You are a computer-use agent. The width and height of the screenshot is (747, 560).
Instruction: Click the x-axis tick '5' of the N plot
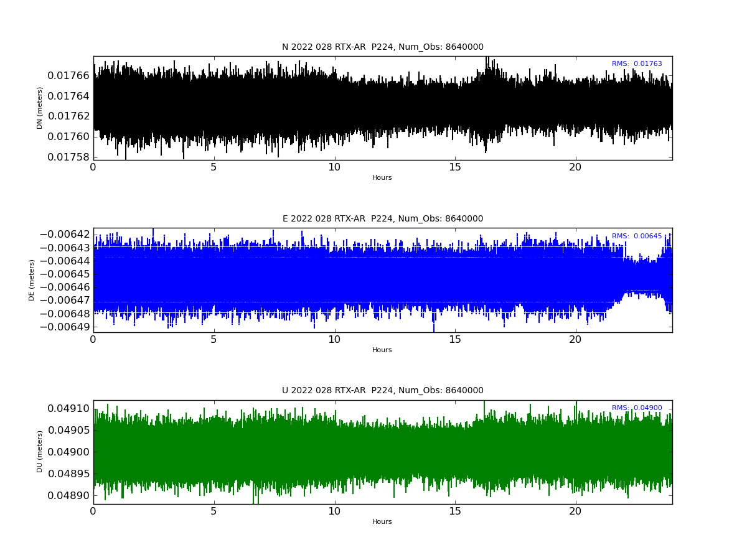(214, 167)
